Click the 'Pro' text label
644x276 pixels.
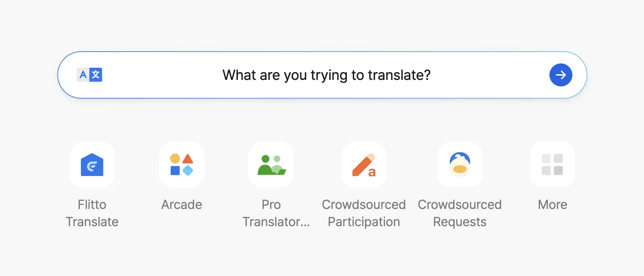[x=271, y=205]
